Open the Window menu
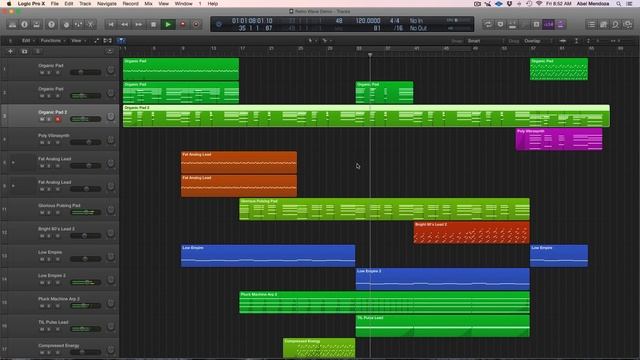 (183, 4)
